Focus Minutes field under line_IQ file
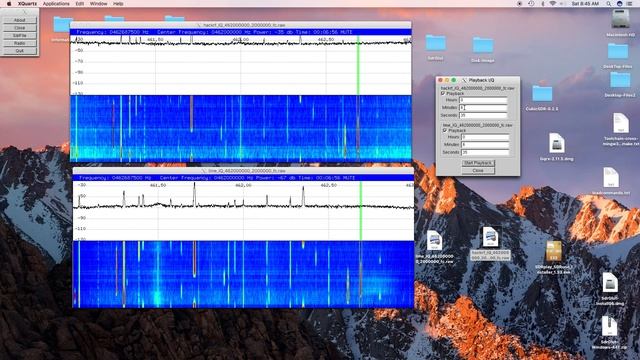Screen dimensions: 640x360 (485, 144)
